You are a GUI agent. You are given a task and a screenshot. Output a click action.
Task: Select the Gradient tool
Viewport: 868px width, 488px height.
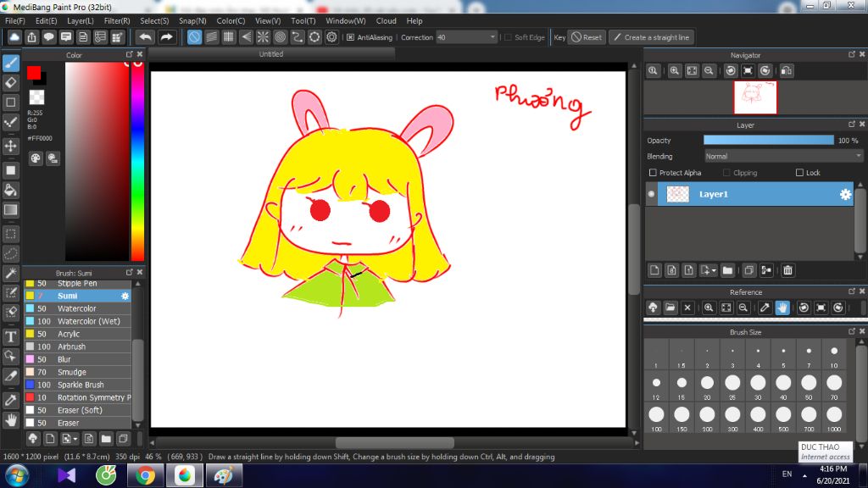pyautogui.click(x=10, y=210)
